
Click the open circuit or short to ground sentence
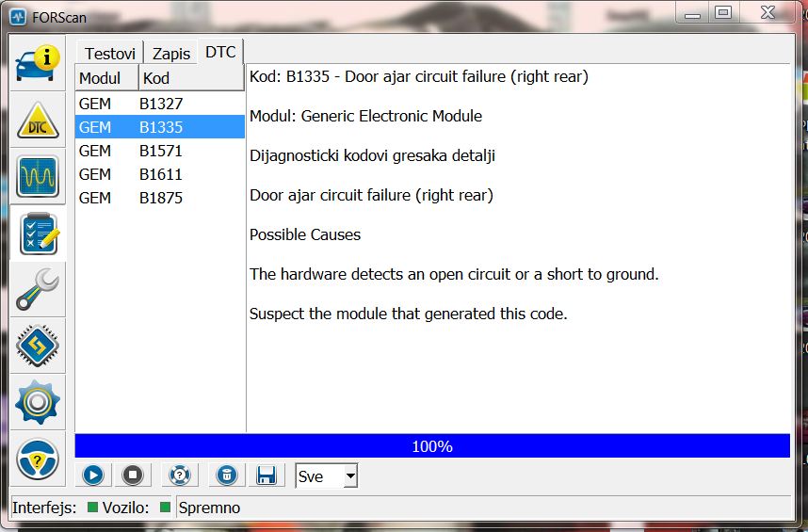tap(454, 274)
